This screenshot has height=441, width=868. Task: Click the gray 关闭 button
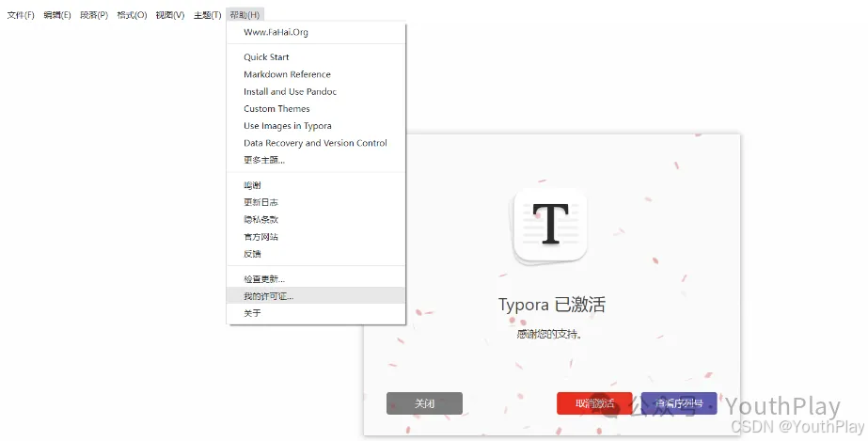click(424, 403)
